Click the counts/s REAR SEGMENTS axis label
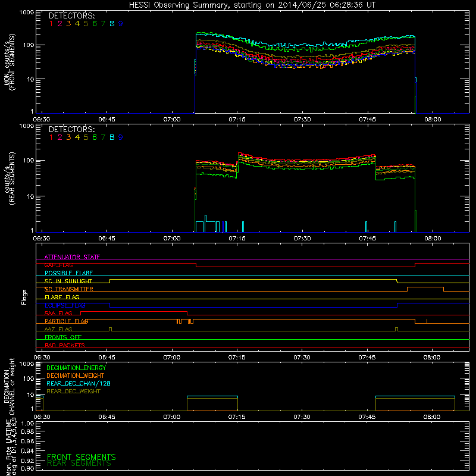 point(9,178)
